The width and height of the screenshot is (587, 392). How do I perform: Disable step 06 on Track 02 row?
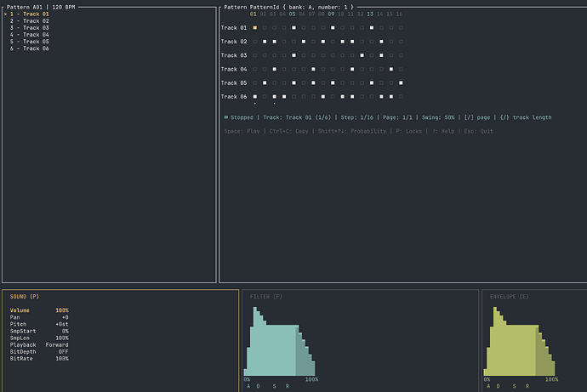(304, 42)
